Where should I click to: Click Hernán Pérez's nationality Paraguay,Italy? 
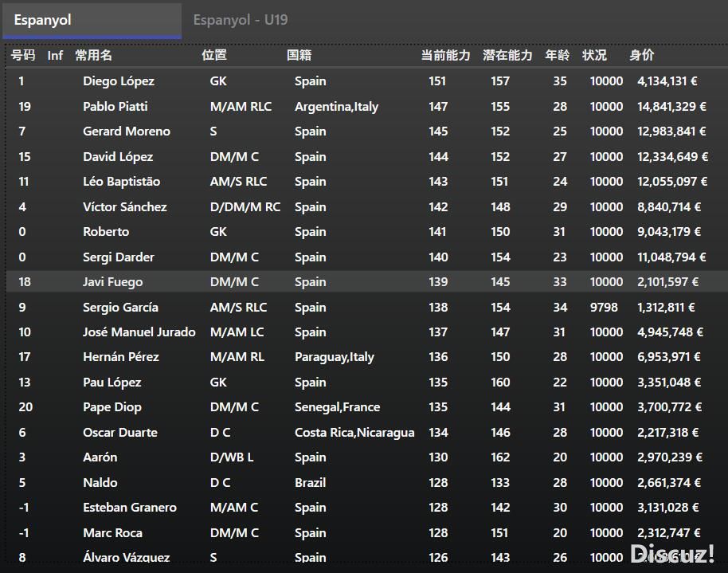335,357
